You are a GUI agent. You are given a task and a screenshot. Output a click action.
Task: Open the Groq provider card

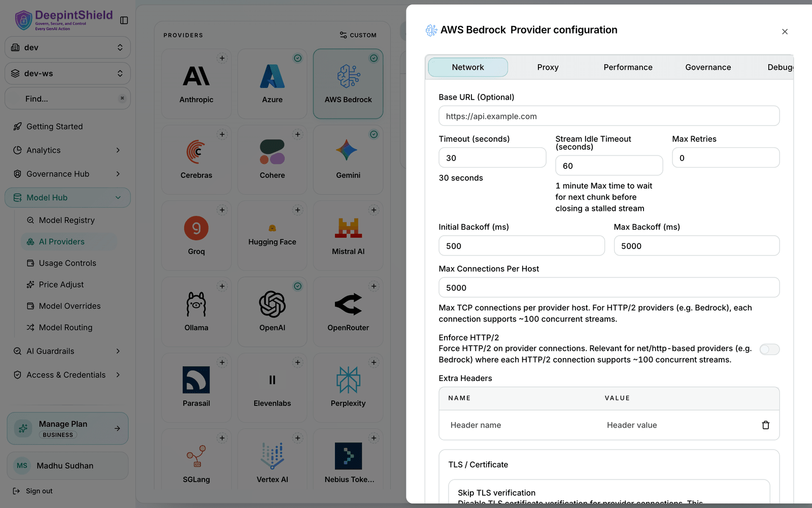[x=196, y=236]
